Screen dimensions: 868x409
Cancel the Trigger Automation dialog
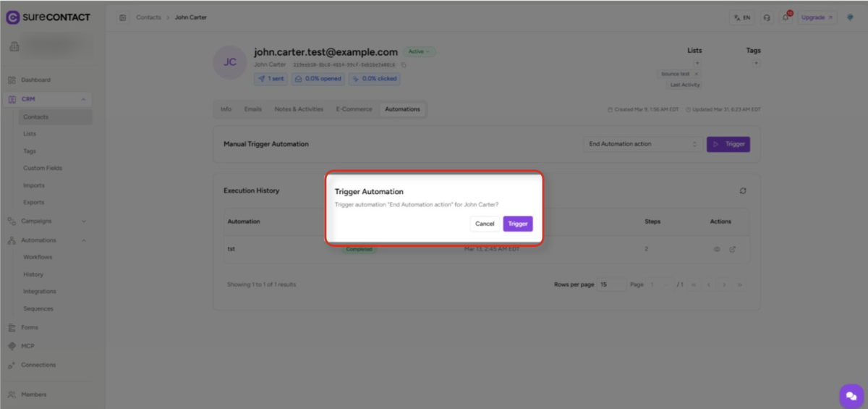click(485, 224)
